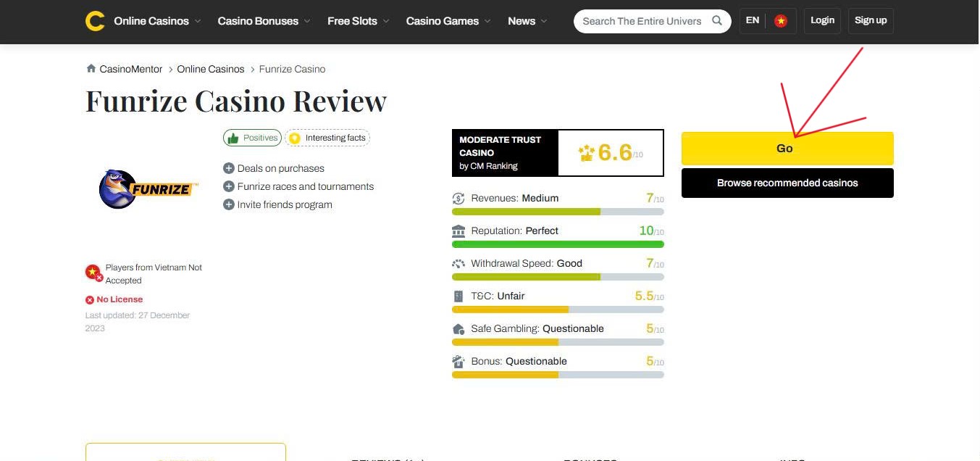Click Deals on purchases text

[281, 168]
